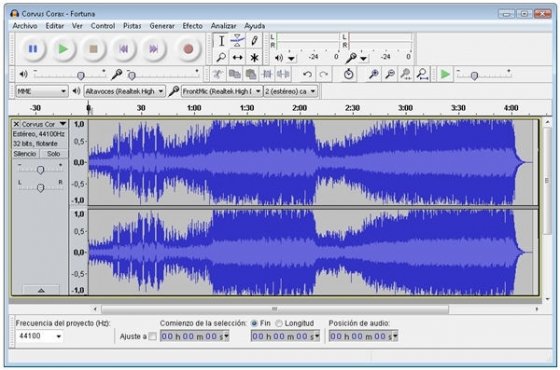Click the vertical scrollbar beside the tracks
This screenshot has height=370, width=560.
point(547,181)
